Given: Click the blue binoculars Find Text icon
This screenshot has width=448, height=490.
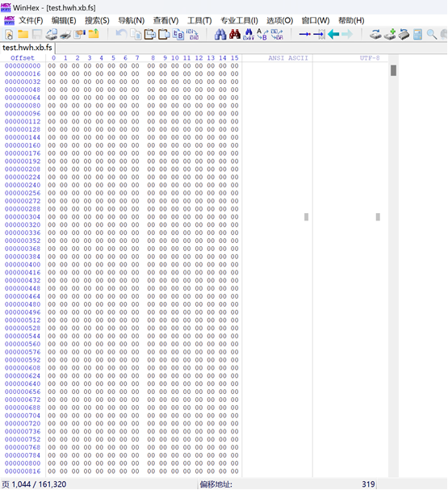Looking at the screenshot, I should tap(220, 34).
